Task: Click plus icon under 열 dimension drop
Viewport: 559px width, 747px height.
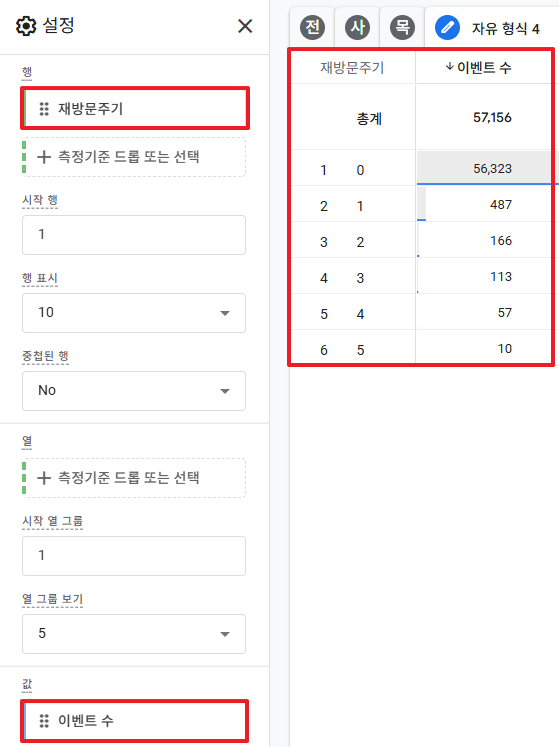Action: 44,478
